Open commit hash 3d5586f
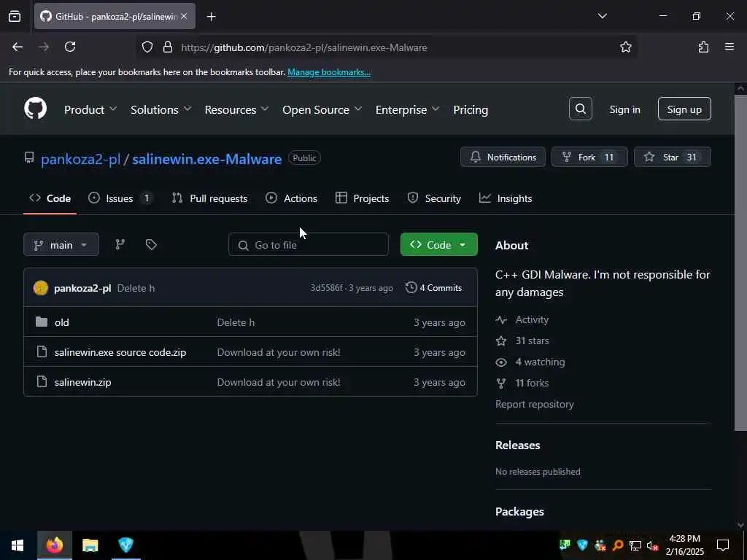The width and height of the screenshot is (747, 560). 326,287
